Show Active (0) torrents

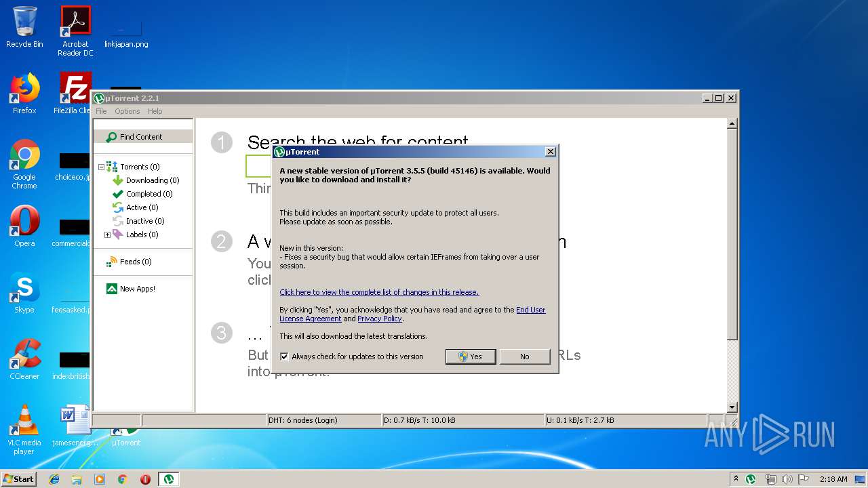pyautogui.click(x=142, y=207)
